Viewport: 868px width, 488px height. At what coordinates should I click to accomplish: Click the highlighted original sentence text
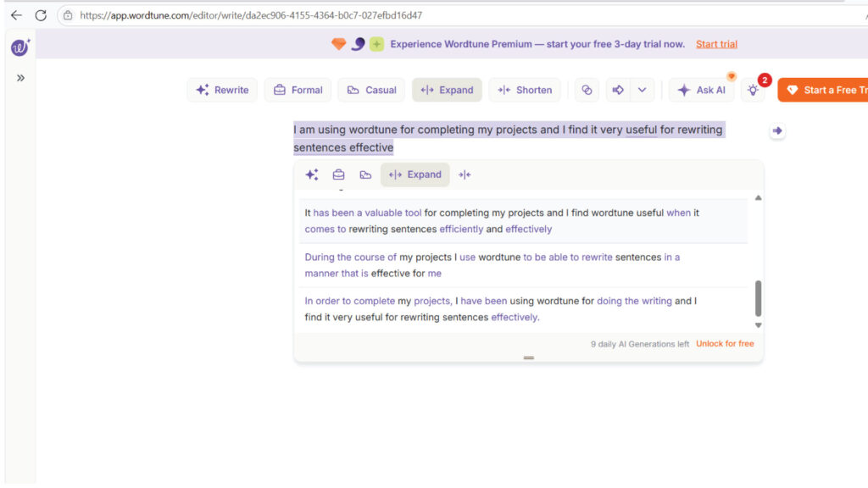pyautogui.click(x=508, y=138)
